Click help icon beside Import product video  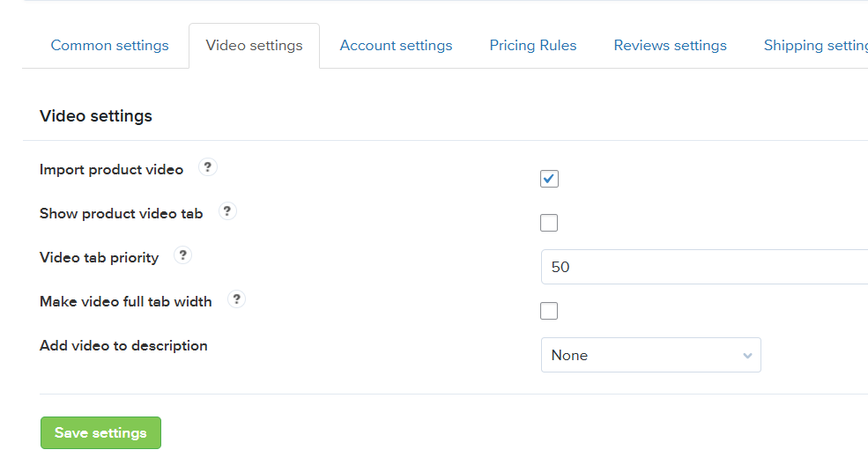(x=208, y=168)
